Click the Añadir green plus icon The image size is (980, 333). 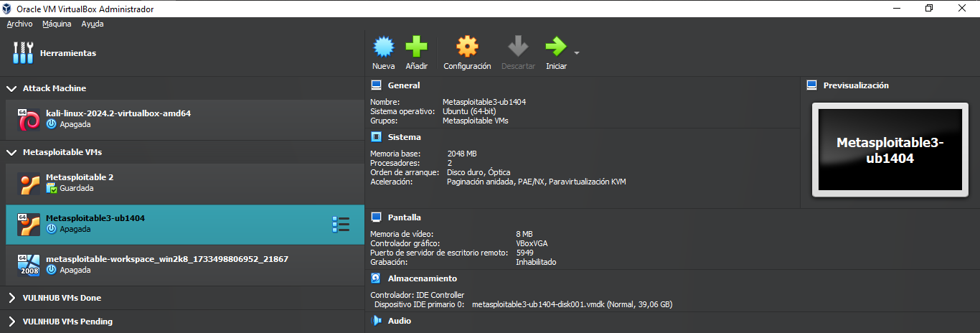pos(416,47)
